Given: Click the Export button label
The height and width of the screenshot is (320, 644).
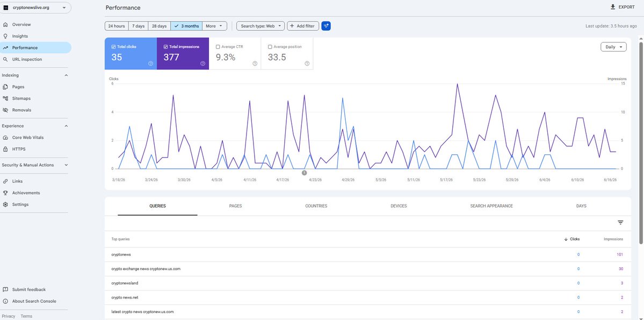Looking at the screenshot, I should pyautogui.click(x=627, y=8).
